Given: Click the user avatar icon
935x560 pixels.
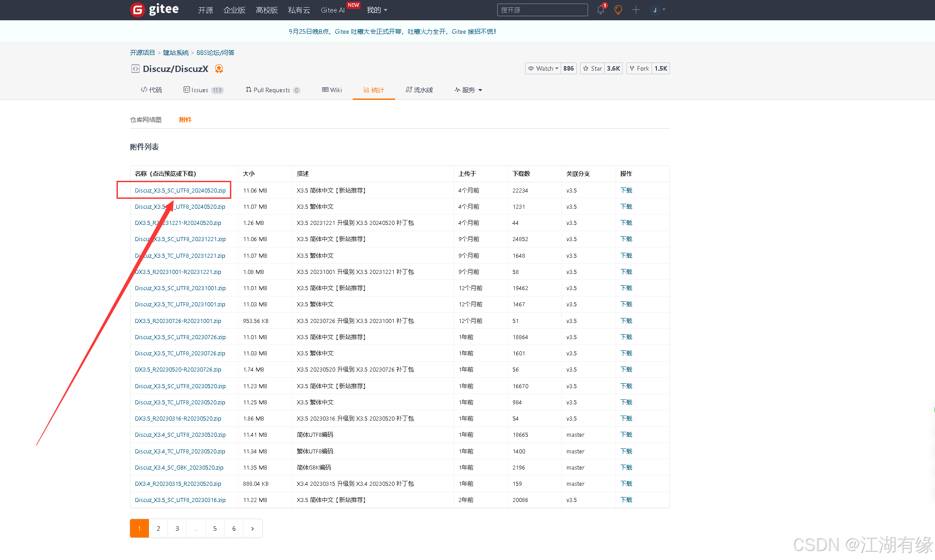Looking at the screenshot, I should pyautogui.click(x=655, y=10).
